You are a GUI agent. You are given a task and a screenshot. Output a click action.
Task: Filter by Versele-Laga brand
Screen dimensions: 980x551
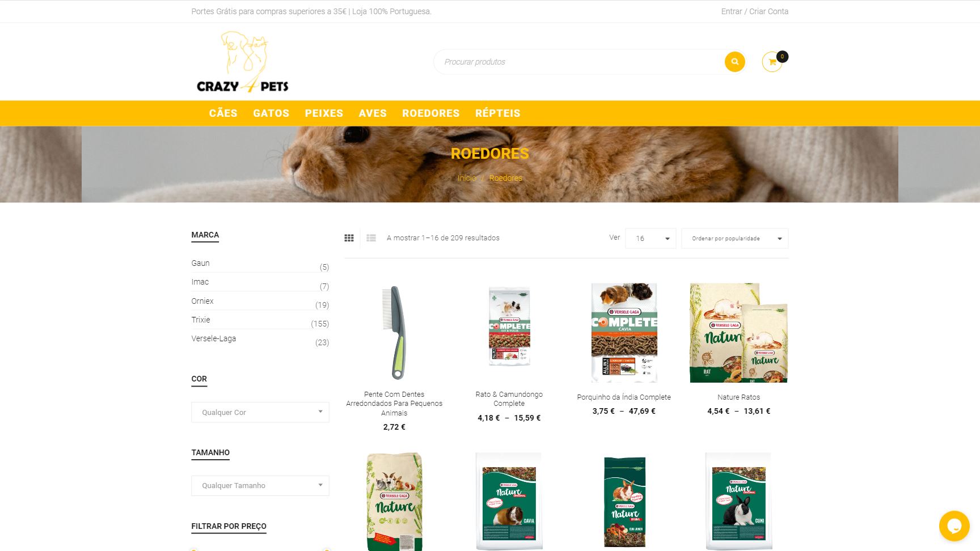pyautogui.click(x=214, y=338)
